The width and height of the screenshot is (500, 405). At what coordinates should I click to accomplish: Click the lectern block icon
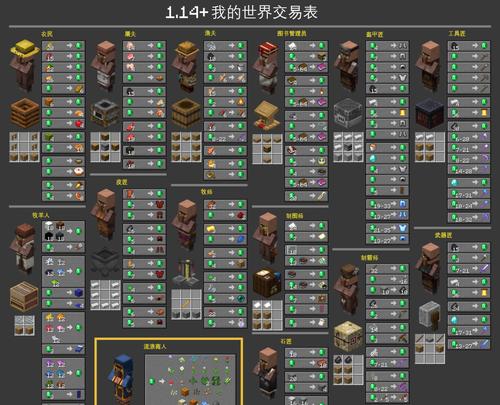pos(267,115)
